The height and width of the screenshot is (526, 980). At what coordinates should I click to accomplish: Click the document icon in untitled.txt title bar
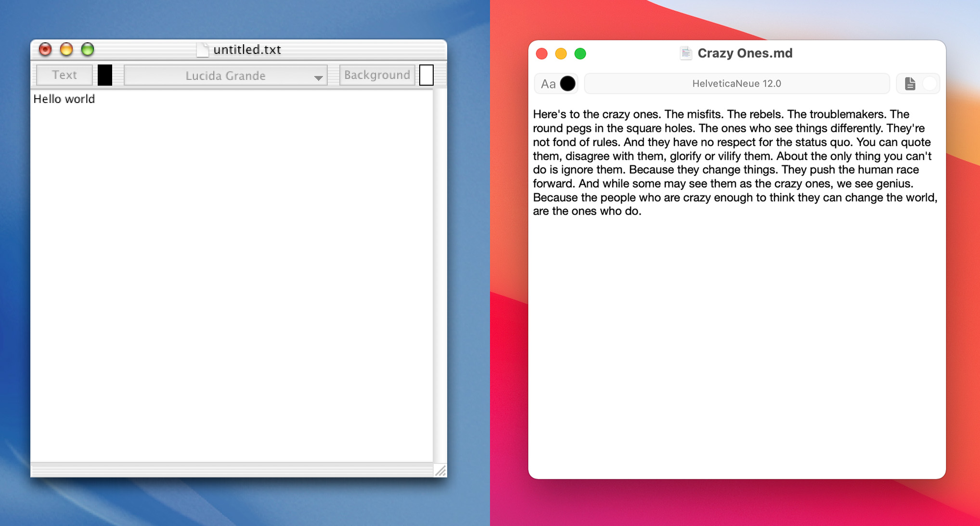203,50
